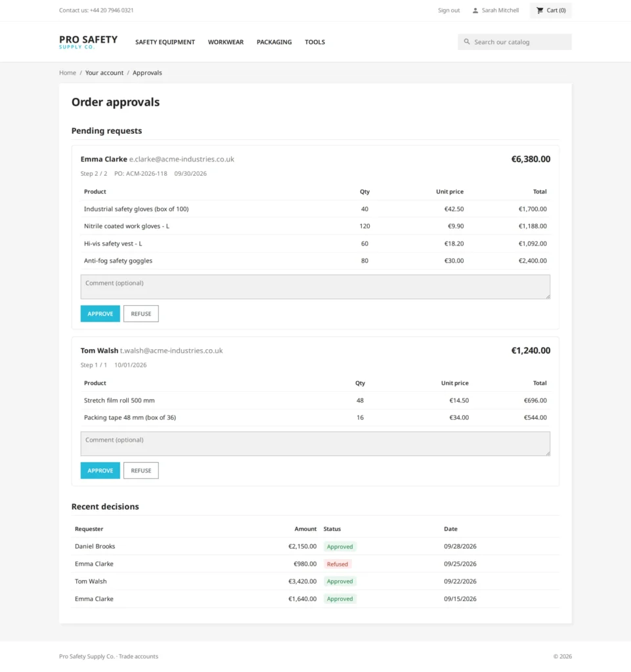Go to Home breadcrumb
This screenshot has height=672, width=631.
coord(68,73)
